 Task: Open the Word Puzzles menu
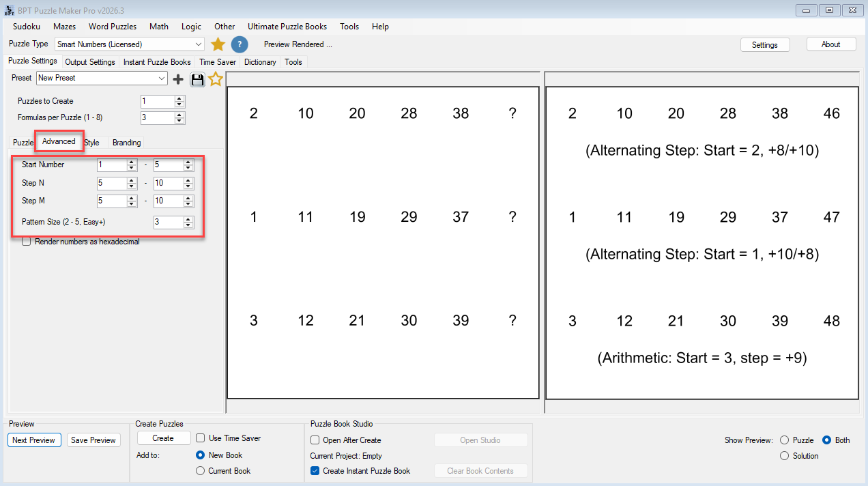pyautogui.click(x=113, y=27)
